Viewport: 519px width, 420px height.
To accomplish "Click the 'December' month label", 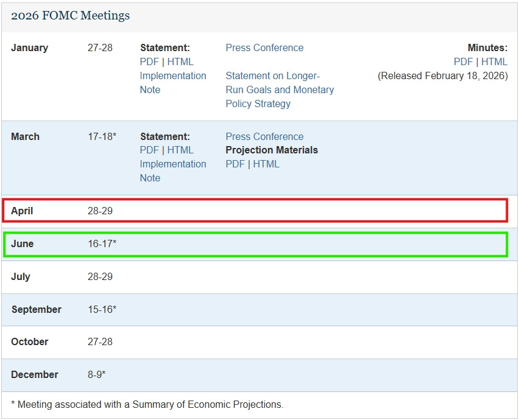I will click(x=35, y=375).
